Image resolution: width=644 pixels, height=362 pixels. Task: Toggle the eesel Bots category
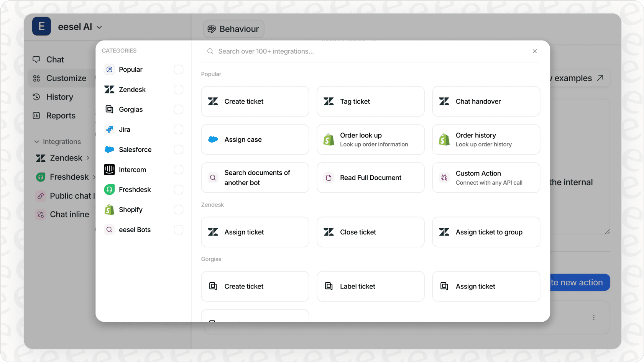tap(178, 229)
